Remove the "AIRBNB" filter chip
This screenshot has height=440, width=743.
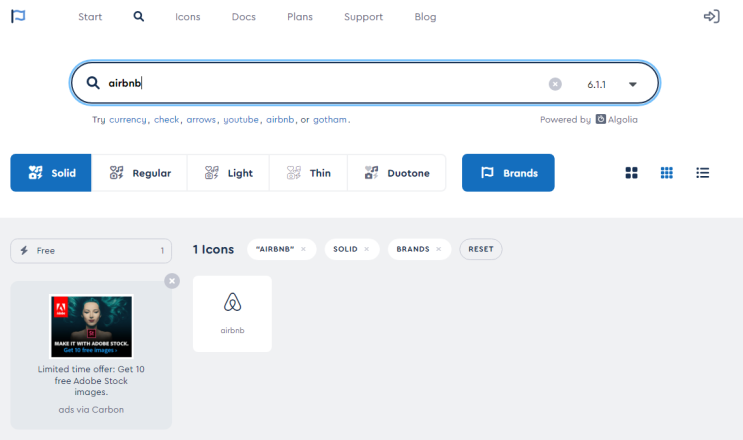click(303, 249)
